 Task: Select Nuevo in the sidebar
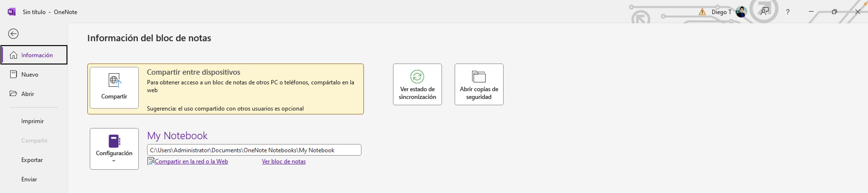pos(30,74)
